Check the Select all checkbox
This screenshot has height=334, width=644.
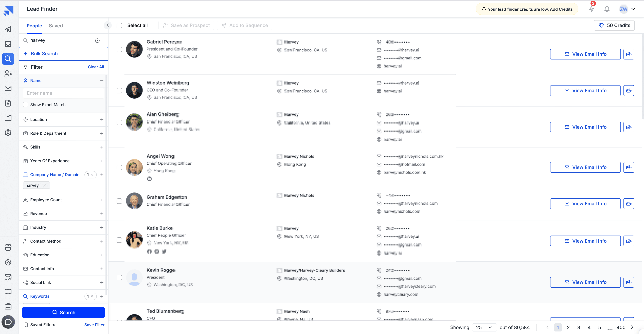point(119,26)
